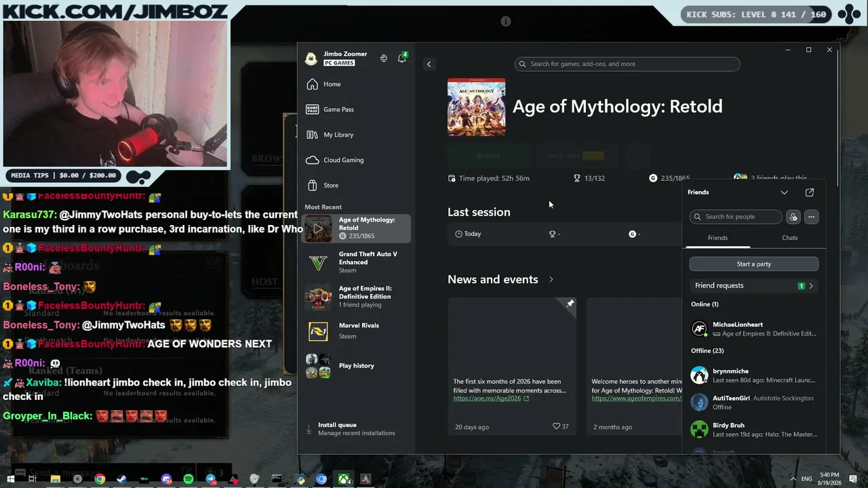This screenshot has width=868, height=488.
Task: Go back with the back arrow
Action: pyautogui.click(x=429, y=64)
